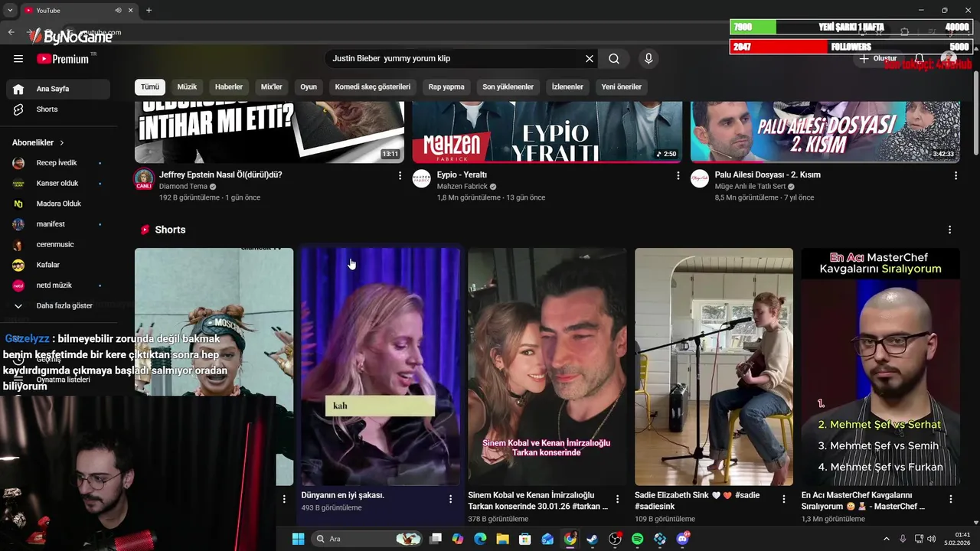Open OBS Studio from the taskbar
Image resolution: width=980 pixels, height=551 pixels.
tap(615, 539)
